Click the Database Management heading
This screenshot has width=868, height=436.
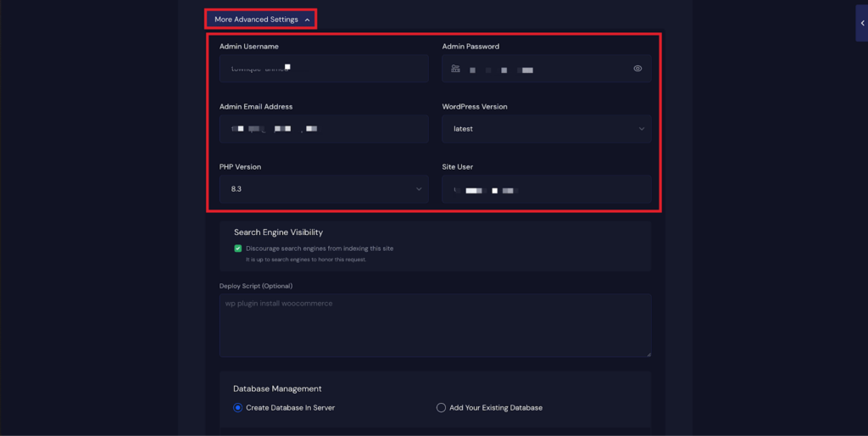pos(277,388)
